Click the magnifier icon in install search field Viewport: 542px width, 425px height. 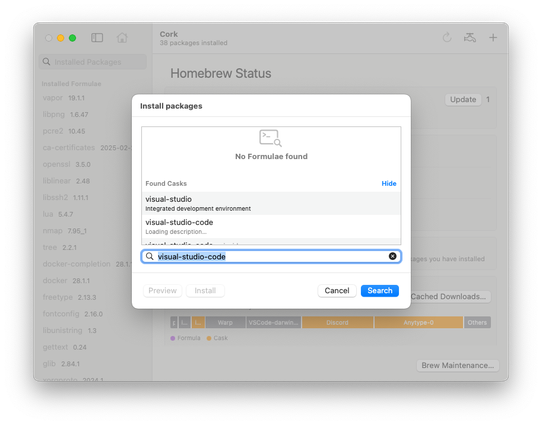pos(149,256)
